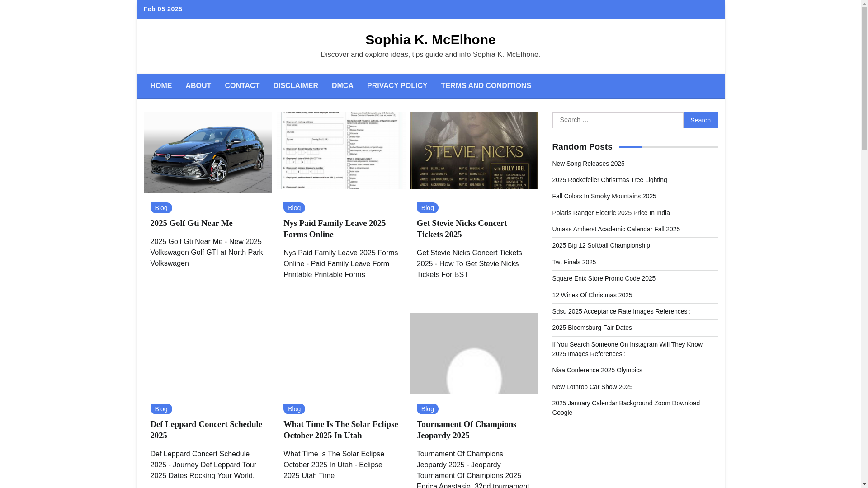
Task: Open 'Twt Finals 2025' link
Action: pyautogui.click(x=574, y=262)
